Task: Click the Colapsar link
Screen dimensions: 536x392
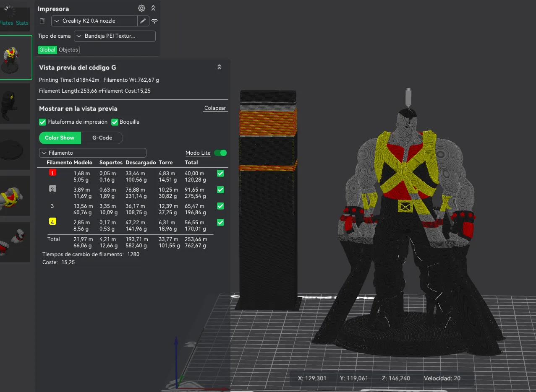Action: (215, 108)
